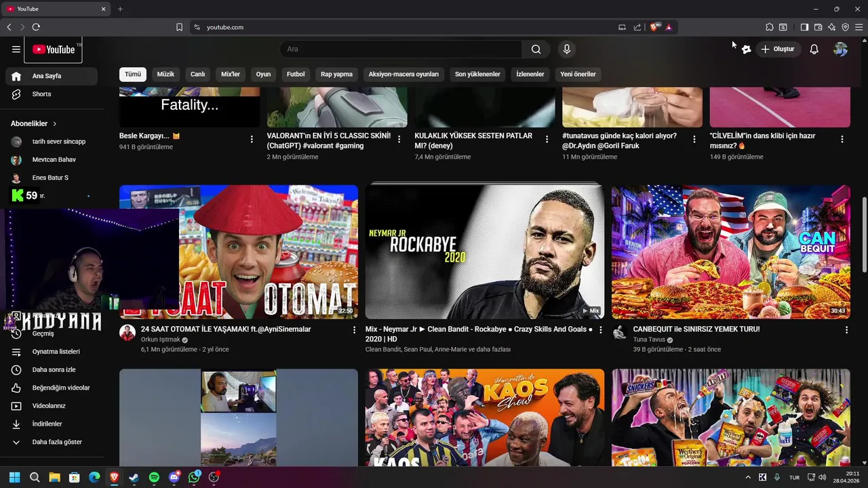
Task: Reload the page in the browser toolbar
Action: (x=36, y=27)
